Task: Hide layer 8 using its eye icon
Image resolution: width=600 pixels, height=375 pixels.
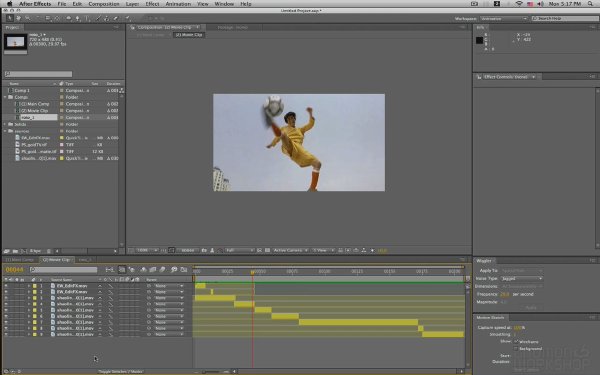Action: [x=6, y=328]
